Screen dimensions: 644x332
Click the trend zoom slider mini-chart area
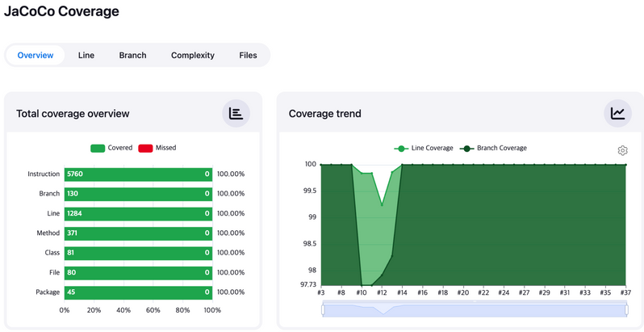[x=475, y=311]
